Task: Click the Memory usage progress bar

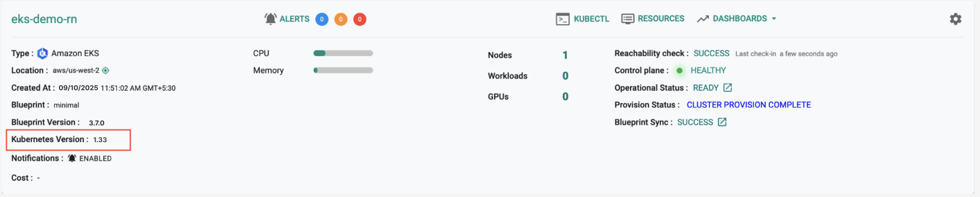Action: [343, 70]
